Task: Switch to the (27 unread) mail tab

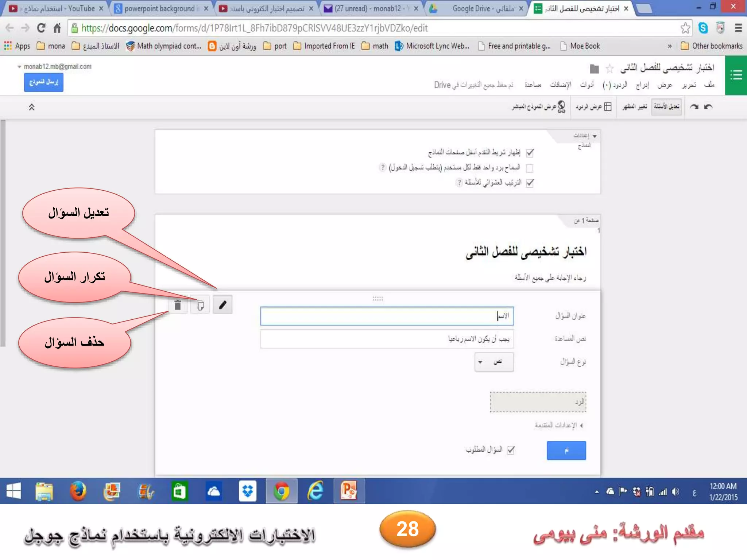Action: pyautogui.click(x=371, y=8)
